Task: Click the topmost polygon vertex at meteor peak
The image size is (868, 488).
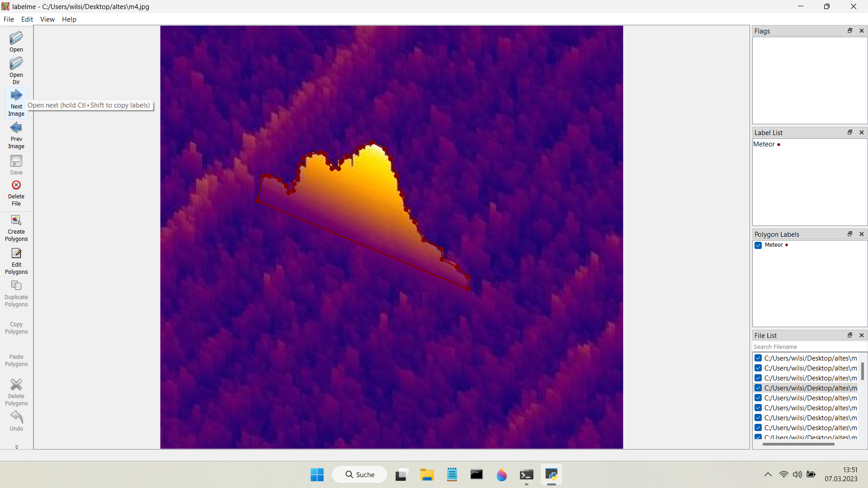Action: pos(372,143)
